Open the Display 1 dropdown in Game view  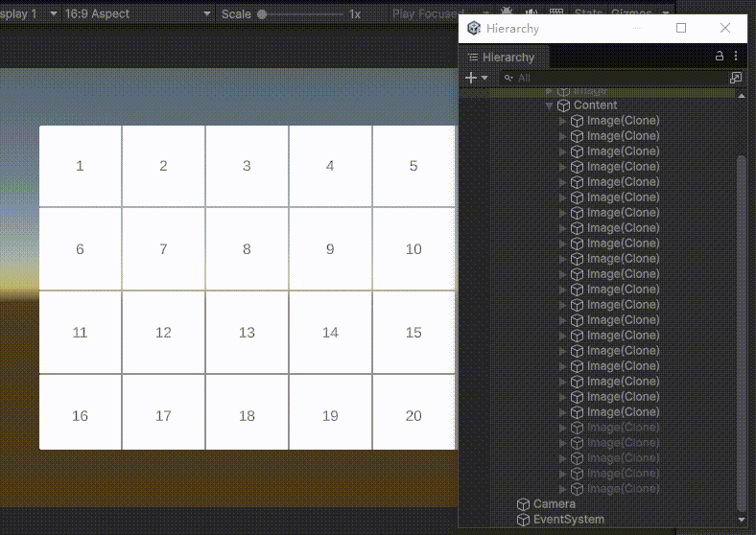point(29,13)
